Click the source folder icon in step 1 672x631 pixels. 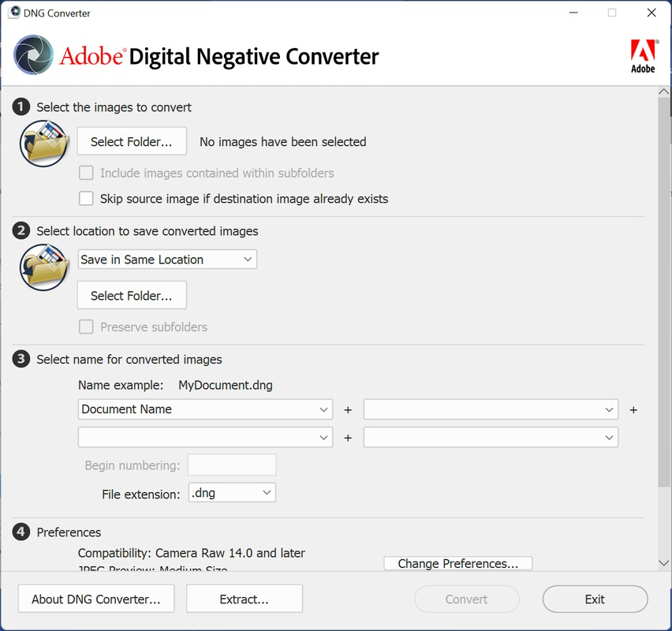click(x=44, y=144)
